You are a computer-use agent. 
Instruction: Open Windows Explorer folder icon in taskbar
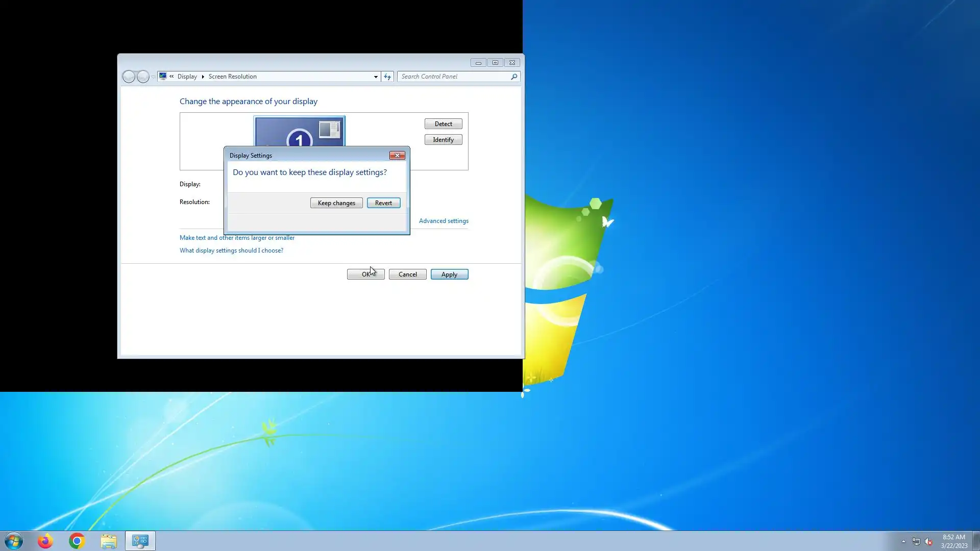pyautogui.click(x=109, y=541)
